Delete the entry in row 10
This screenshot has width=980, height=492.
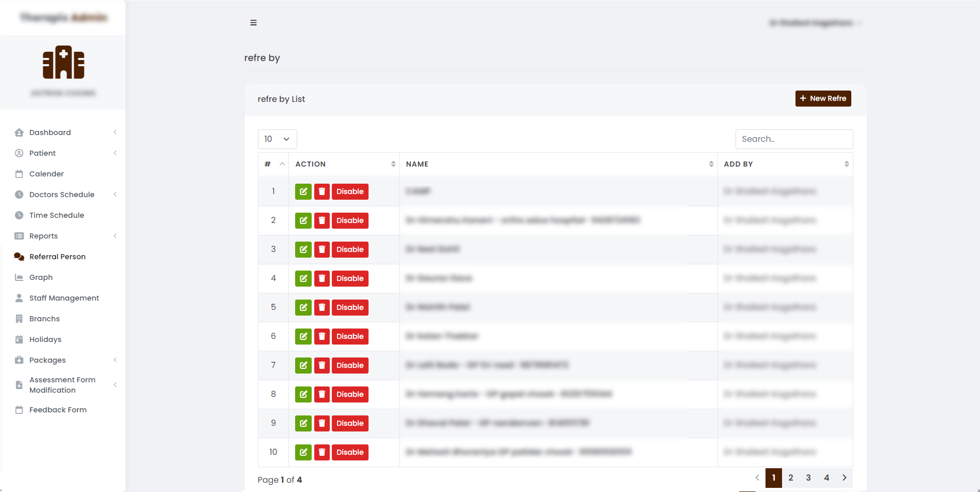322,452
